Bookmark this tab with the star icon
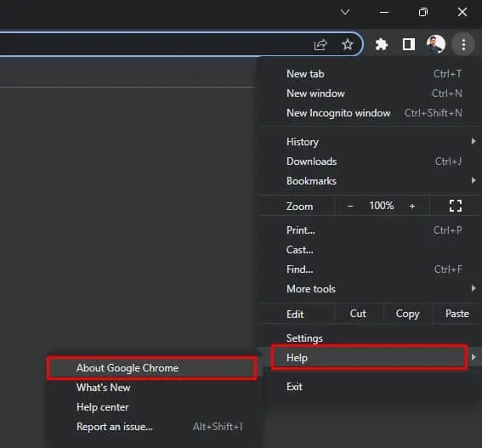Viewport: 482px width, 448px height. [x=348, y=44]
